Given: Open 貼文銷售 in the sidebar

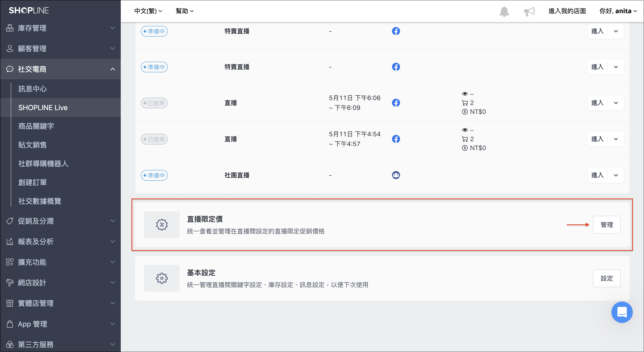Looking at the screenshot, I should 32,145.
